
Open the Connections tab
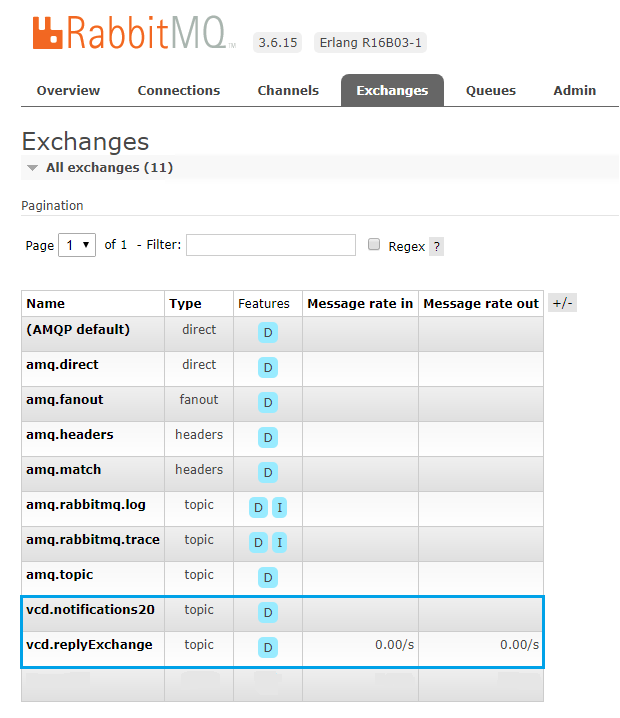[x=179, y=90]
